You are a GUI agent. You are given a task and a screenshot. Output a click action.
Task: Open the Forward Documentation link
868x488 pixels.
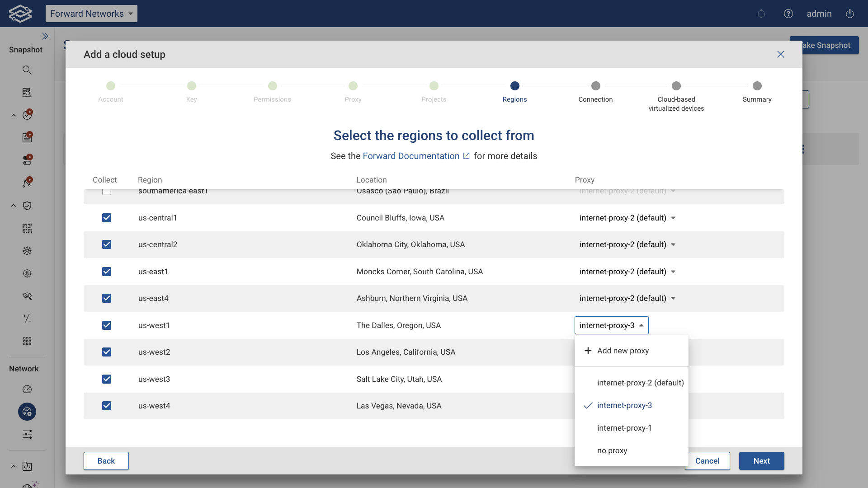tap(411, 156)
